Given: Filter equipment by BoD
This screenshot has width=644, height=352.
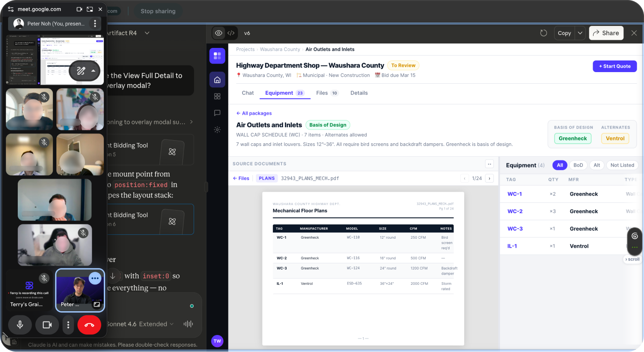Looking at the screenshot, I should click(x=578, y=165).
